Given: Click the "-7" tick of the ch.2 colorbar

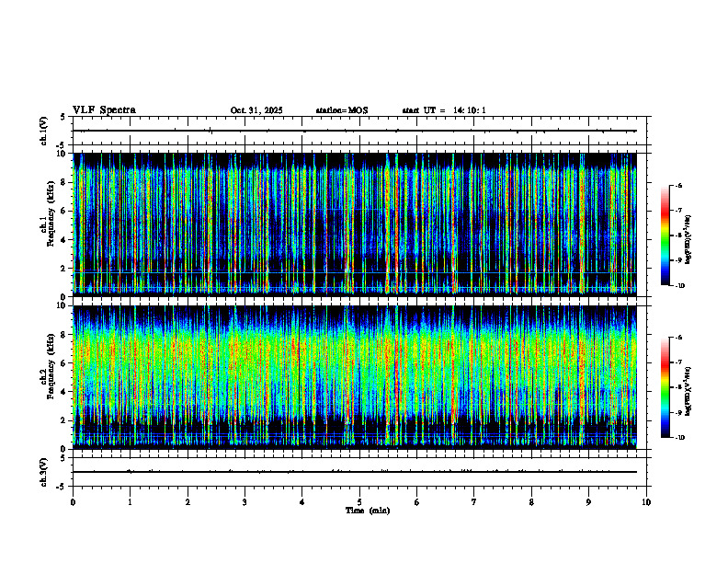Looking at the screenshot, I should [678, 362].
